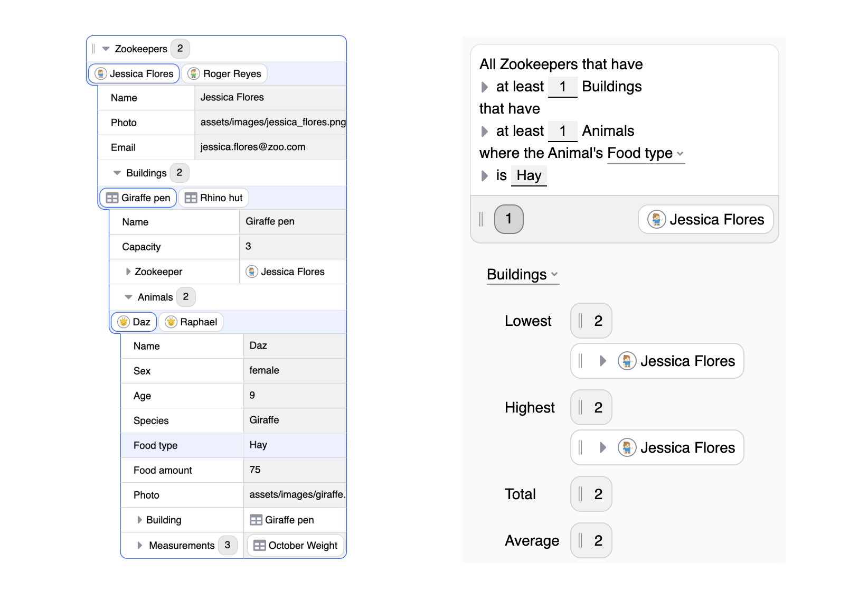This screenshot has width=868, height=599.
Task: Click Roger Reyes avatar icon
Action: pos(194,74)
